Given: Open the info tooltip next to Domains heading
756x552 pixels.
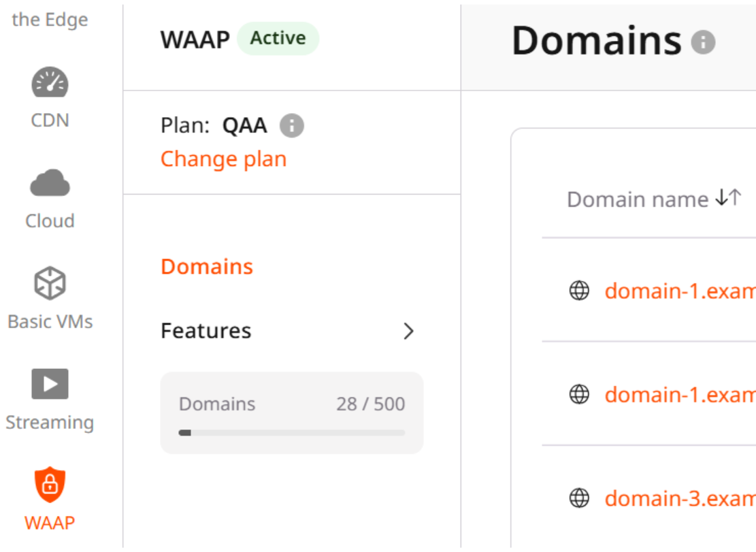Looking at the screenshot, I should [704, 42].
